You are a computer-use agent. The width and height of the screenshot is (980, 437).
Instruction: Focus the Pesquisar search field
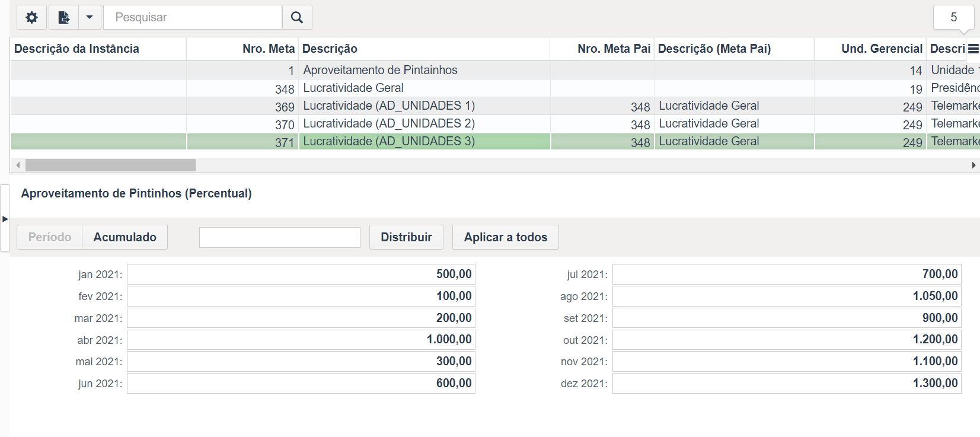click(193, 17)
